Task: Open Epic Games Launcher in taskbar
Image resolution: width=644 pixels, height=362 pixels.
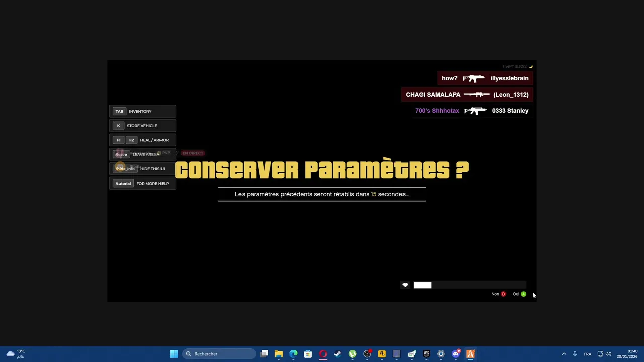Action: [x=426, y=354]
